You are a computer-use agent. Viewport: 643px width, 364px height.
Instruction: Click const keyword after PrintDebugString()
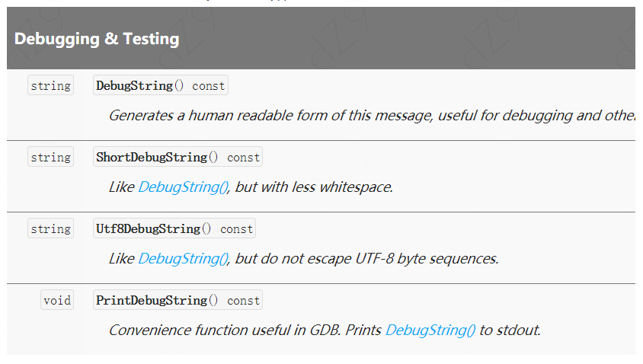[x=244, y=301]
